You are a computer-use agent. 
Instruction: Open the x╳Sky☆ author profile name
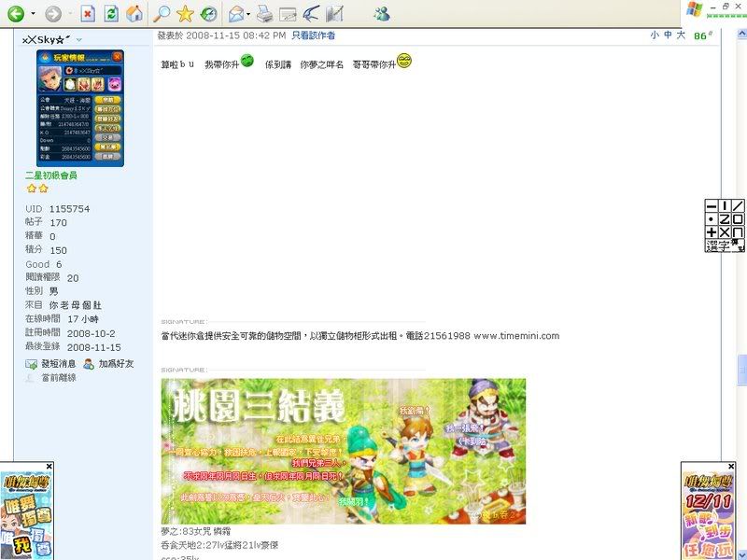pyautogui.click(x=46, y=39)
